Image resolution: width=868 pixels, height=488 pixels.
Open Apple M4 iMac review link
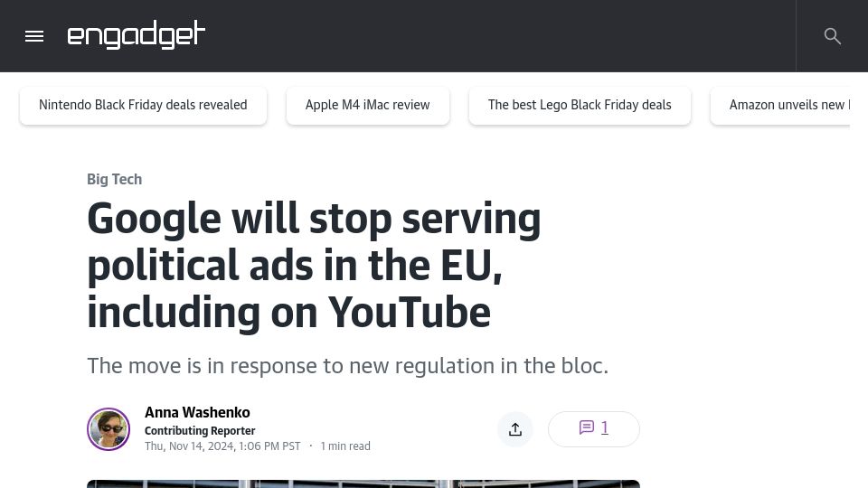[368, 105]
